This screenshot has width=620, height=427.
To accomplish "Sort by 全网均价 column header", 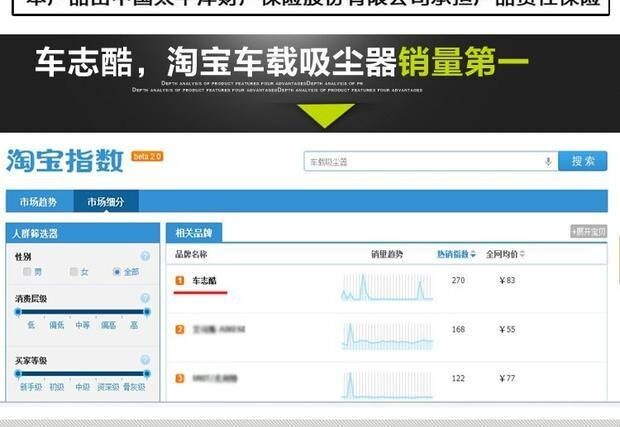I will click(x=505, y=254).
